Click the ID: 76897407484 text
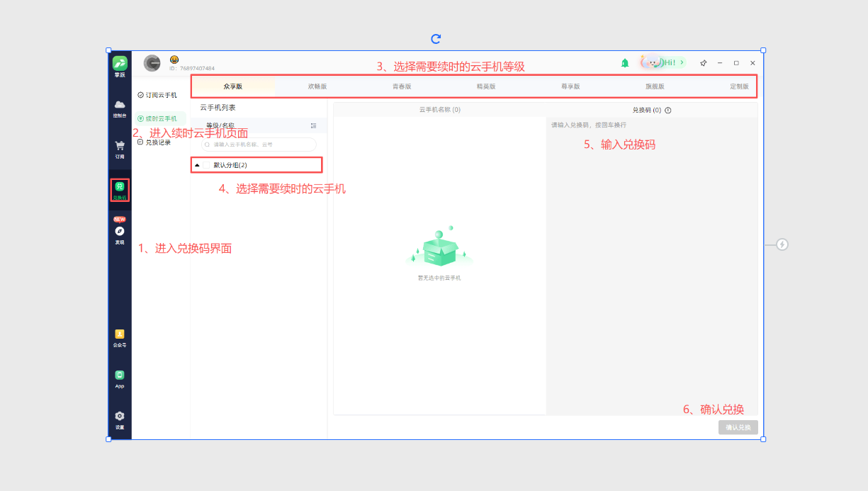 point(192,69)
